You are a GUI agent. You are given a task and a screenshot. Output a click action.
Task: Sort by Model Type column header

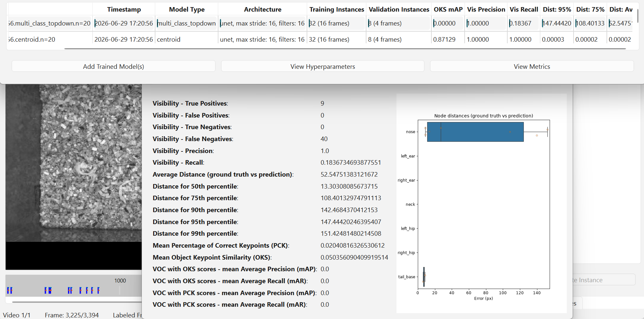tap(187, 9)
